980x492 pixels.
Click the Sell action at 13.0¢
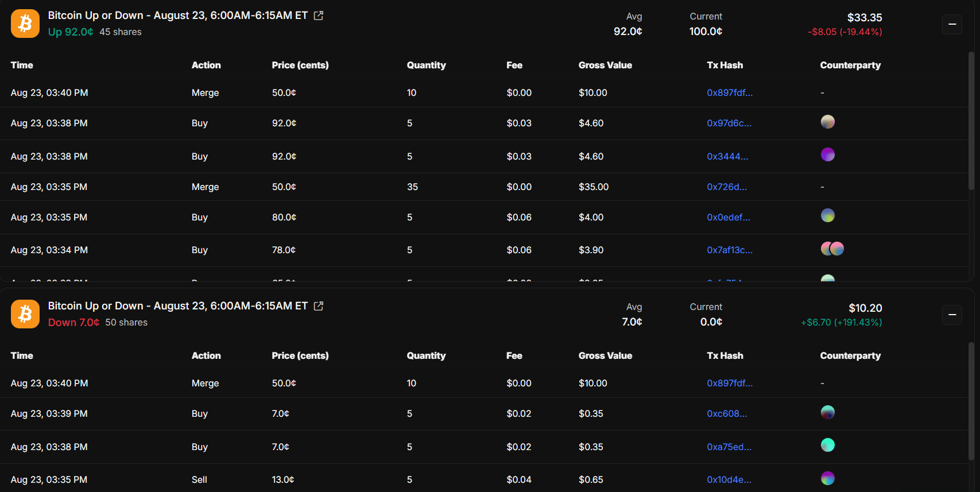point(199,479)
